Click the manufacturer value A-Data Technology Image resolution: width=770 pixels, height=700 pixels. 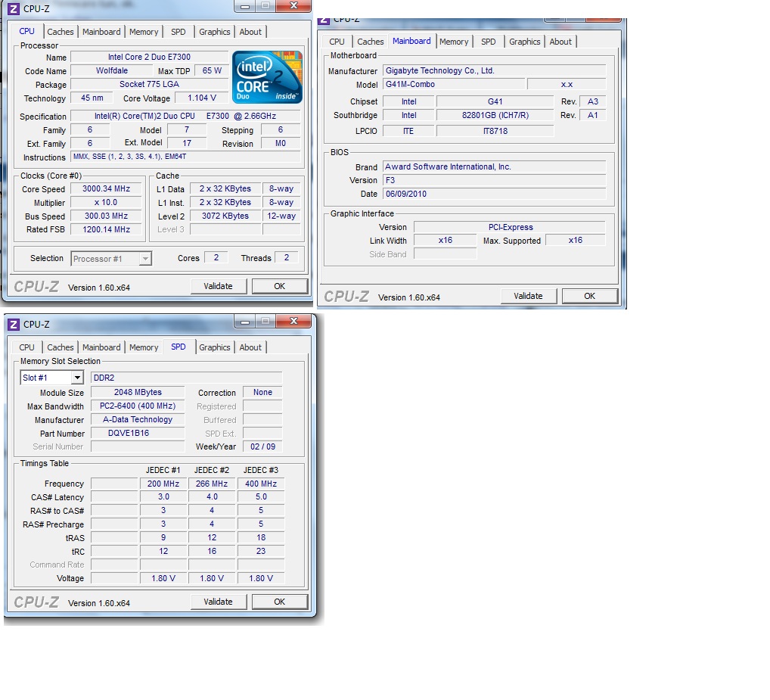[138, 420]
